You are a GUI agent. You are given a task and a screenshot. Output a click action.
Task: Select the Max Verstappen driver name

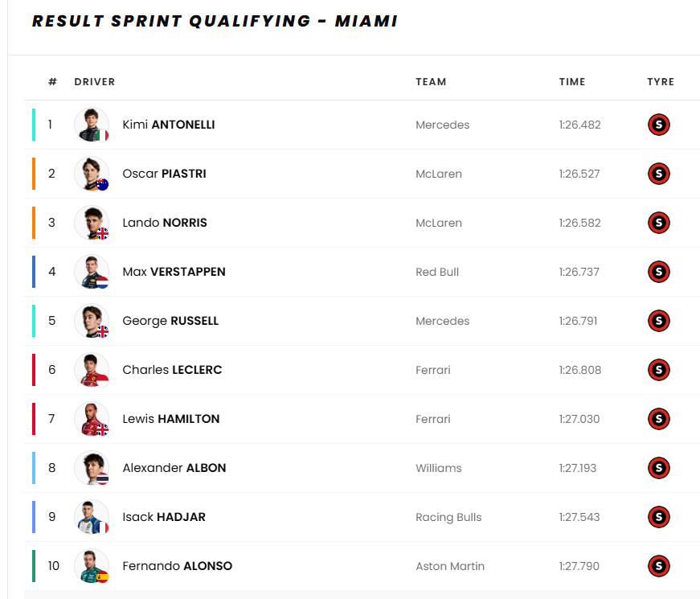[174, 272]
